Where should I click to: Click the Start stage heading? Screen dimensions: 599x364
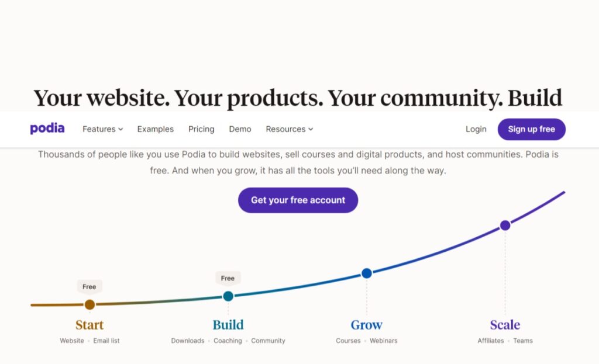(x=89, y=325)
